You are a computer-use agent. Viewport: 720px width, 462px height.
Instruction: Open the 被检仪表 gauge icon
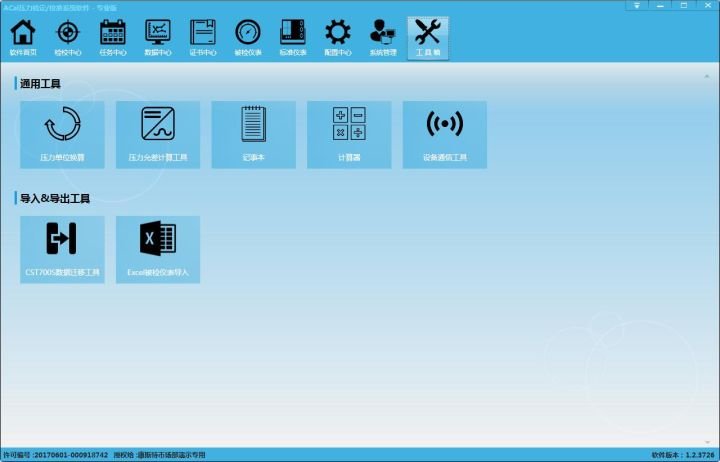248,38
